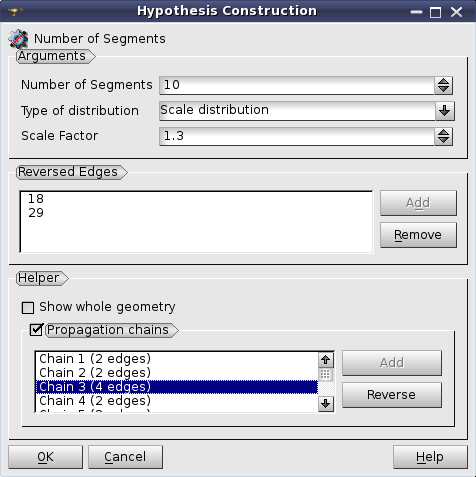
Task: Click the Number of Segments hypothesis icon
Action: coord(18,39)
